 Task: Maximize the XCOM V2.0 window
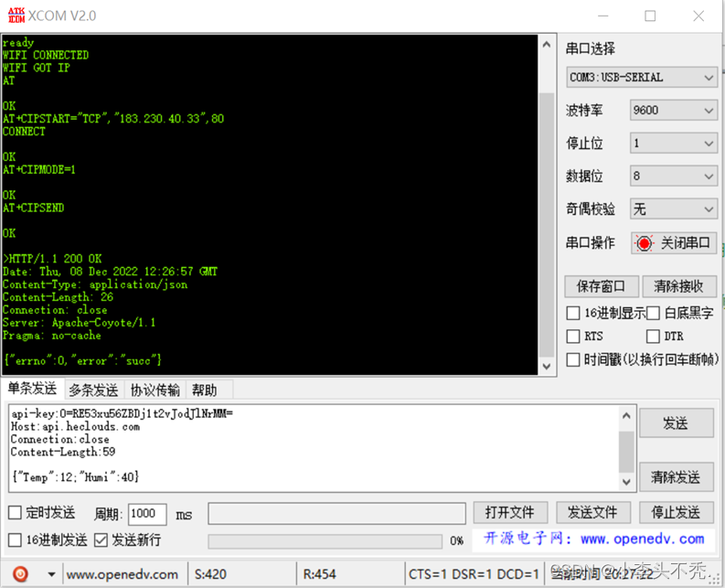tap(650, 16)
